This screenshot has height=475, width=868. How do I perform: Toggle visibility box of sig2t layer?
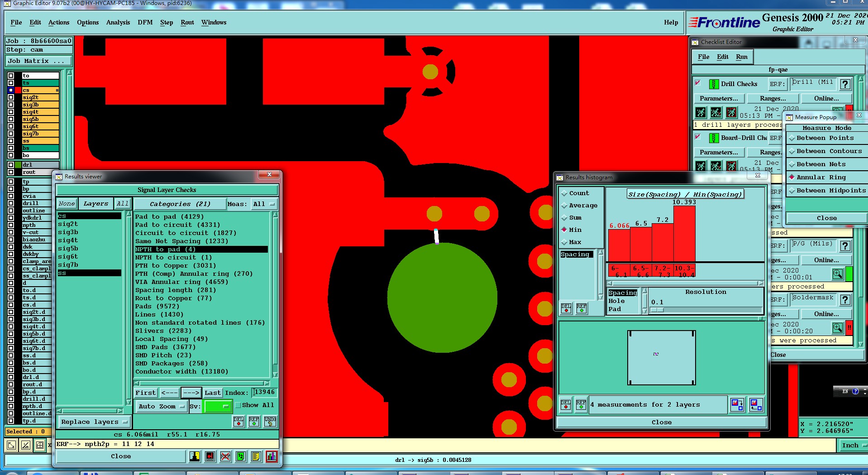10,97
